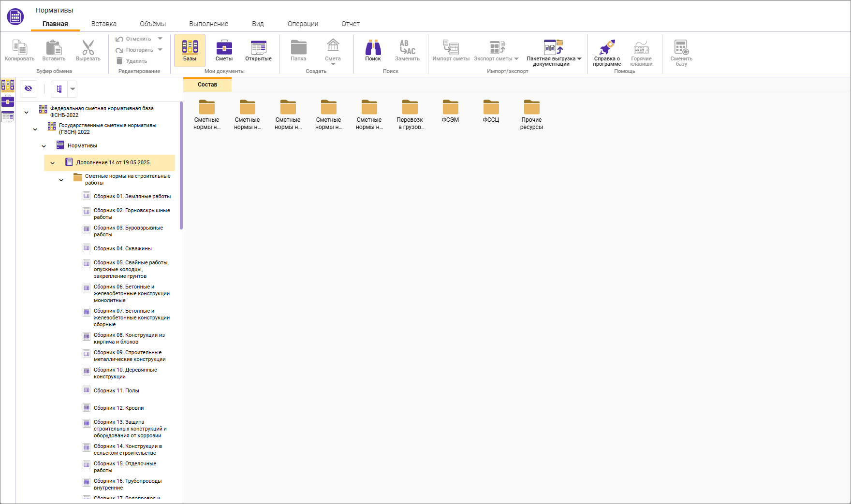Toggle the crossed-eye visibility button
This screenshot has height=504, width=851.
pyautogui.click(x=29, y=88)
